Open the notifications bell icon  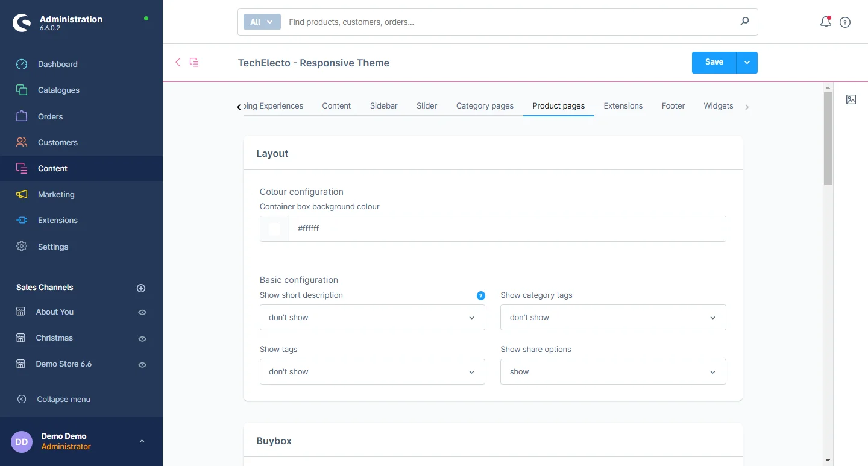point(825,22)
